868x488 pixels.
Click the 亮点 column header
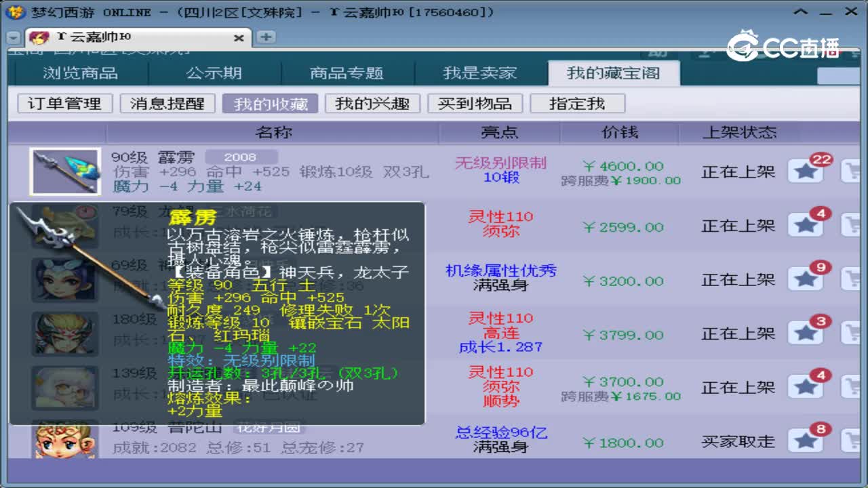coord(500,132)
